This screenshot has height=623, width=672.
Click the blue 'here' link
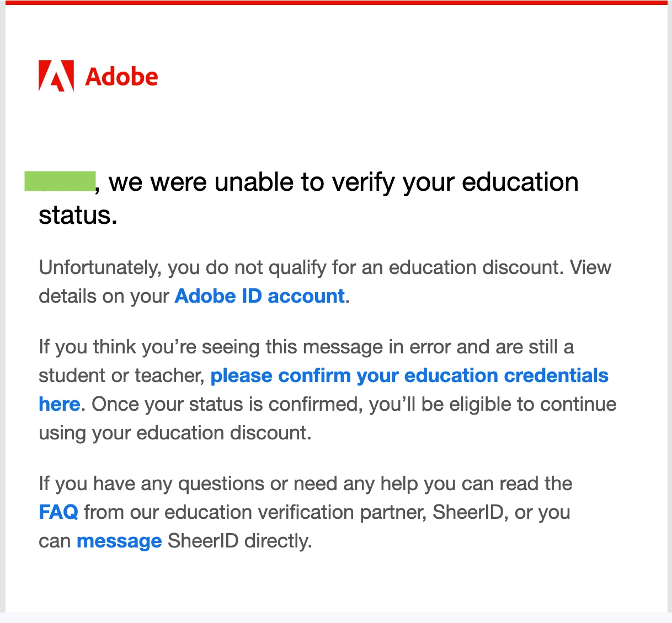coord(60,404)
